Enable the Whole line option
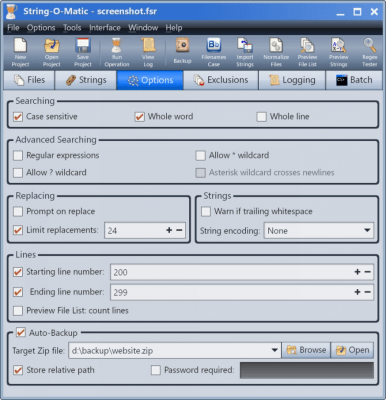 pos(261,117)
